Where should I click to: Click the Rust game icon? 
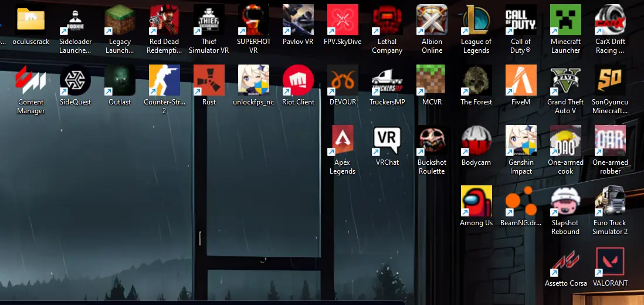(x=209, y=80)
